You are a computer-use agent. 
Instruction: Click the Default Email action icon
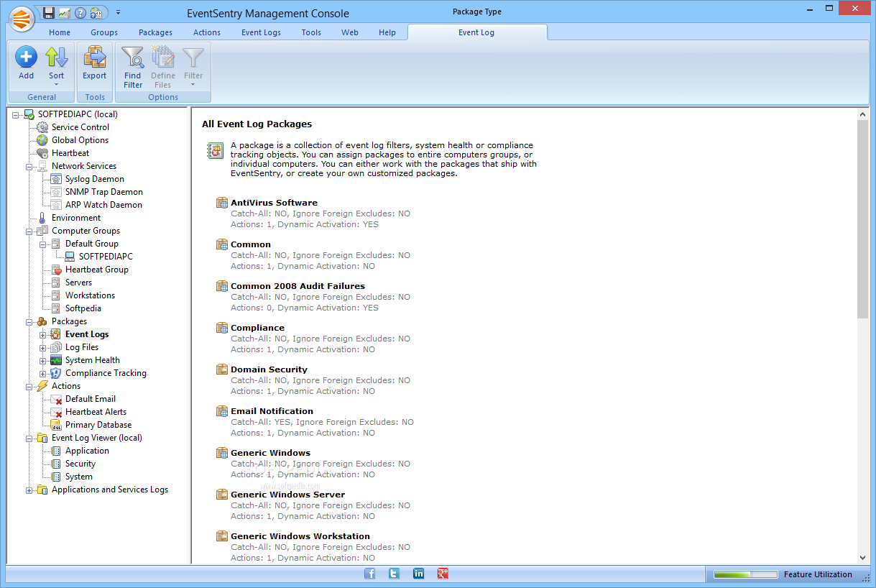pos(56,399)
